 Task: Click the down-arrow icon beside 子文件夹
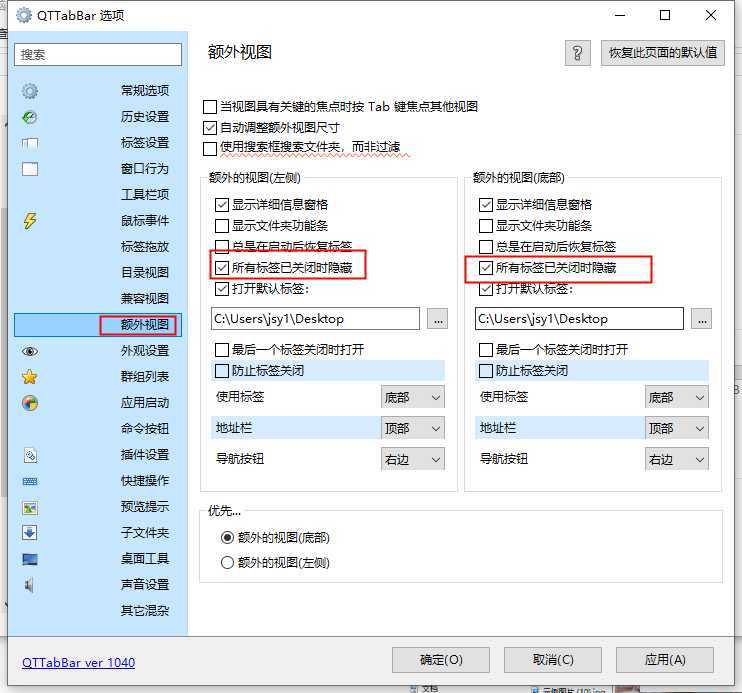pos(30,533)
